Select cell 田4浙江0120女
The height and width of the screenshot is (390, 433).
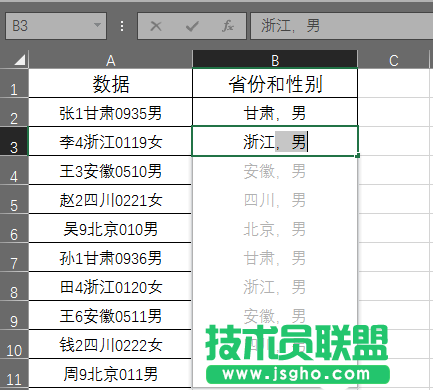(x=110, y=286)
